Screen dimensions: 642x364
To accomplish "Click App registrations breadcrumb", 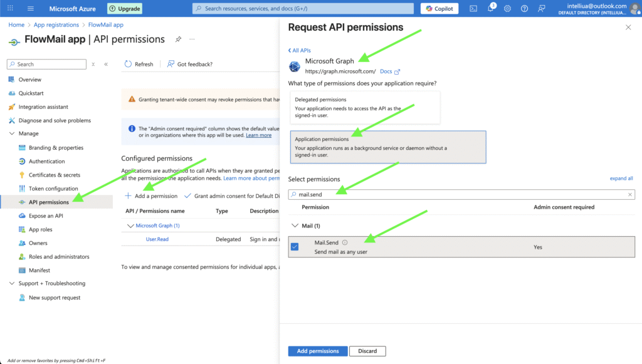I will [56, 24].
